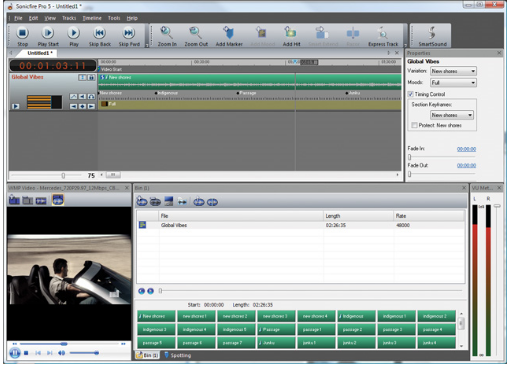Open the View menu
Viewport: 508px width, 365px height.
tap(50, 18)
